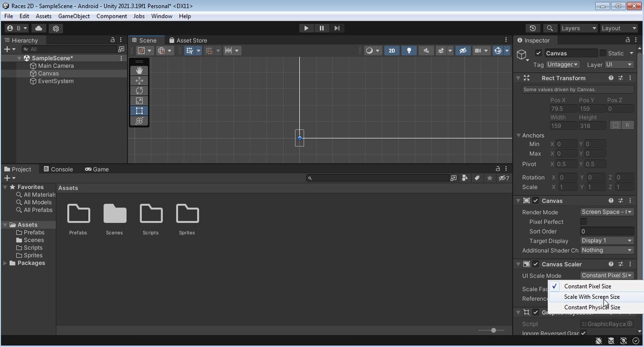The width and height of the screenshot is (644, 347).
Task: Open the Gizmos globe icon
Action: (x=497, y=50)
